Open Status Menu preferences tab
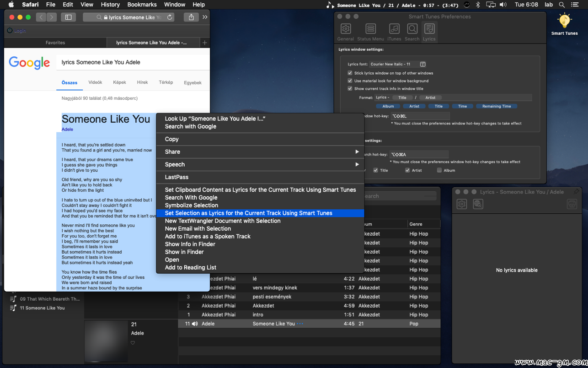Screen dimensions: 588x368 pos(370,32)
